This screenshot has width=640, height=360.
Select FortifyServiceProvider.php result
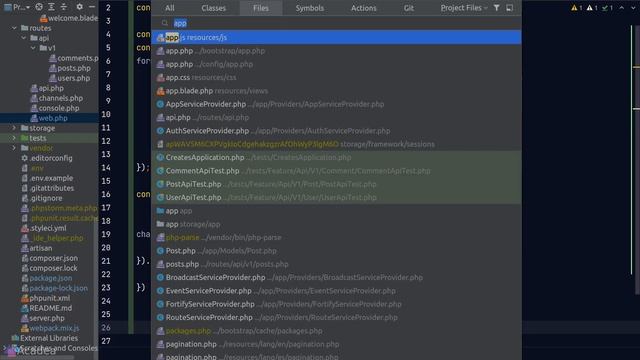(x=336, y=304)
